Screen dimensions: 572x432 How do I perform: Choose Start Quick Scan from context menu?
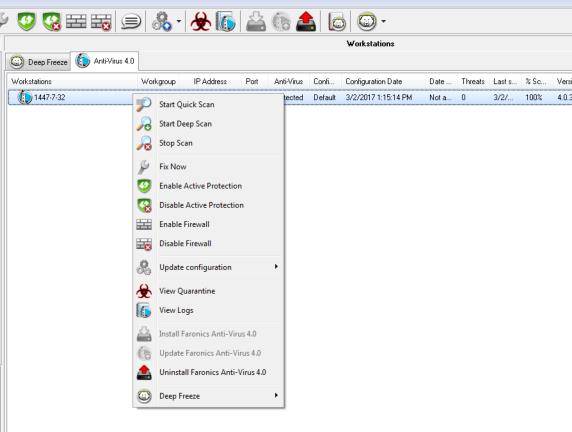208,104
